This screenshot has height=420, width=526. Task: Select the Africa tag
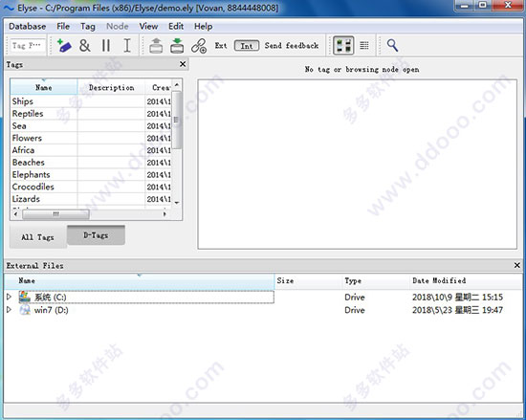point(23,150)
